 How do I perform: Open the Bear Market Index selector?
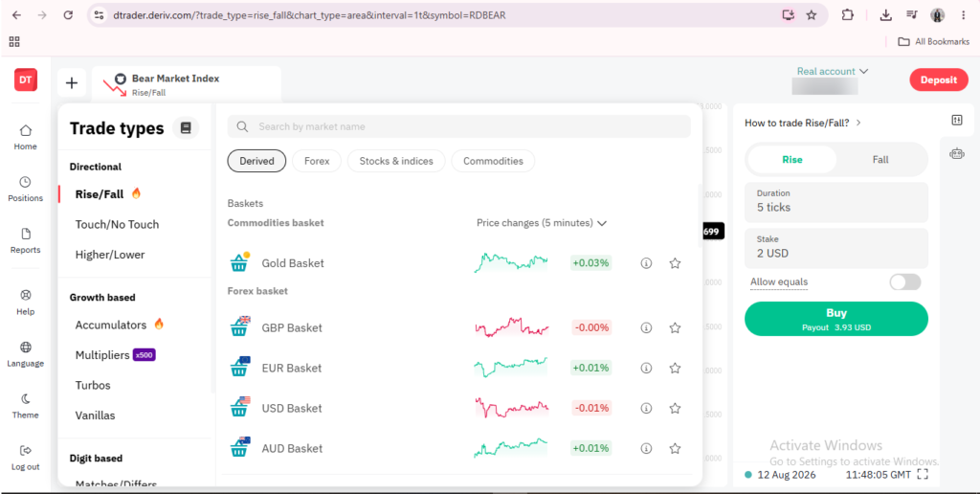click(x=187, y=84)
